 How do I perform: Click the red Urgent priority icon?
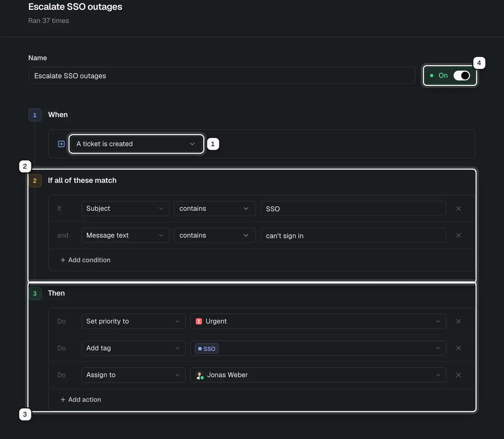(x=199, y=321)
